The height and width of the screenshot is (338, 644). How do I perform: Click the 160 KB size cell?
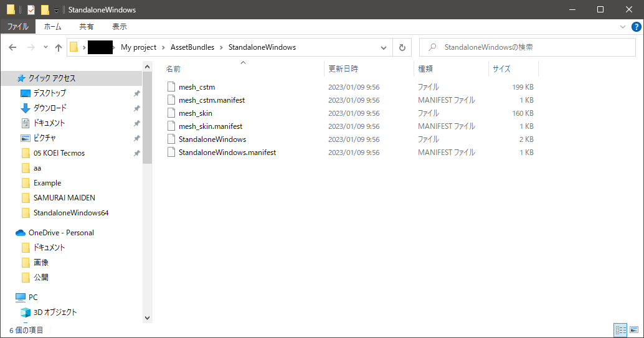pos(523,113)
